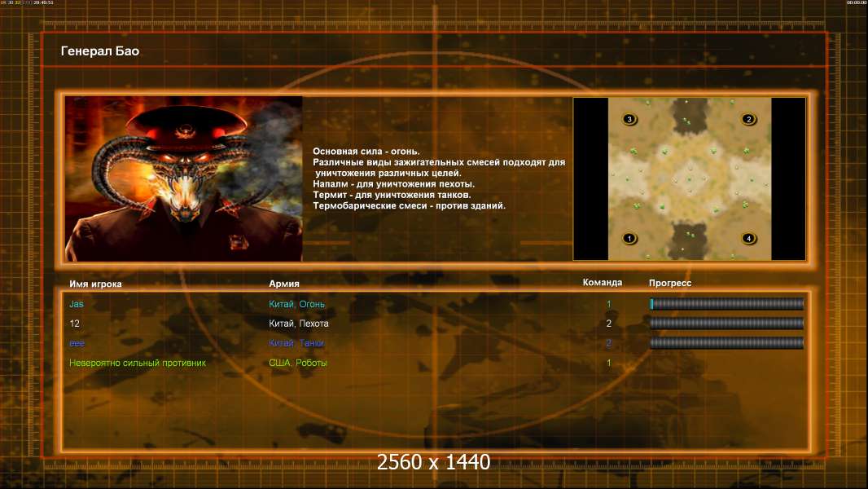Viewport: 868px width, 489px height.
Task: Click team number of player eee
Action: 608,343
